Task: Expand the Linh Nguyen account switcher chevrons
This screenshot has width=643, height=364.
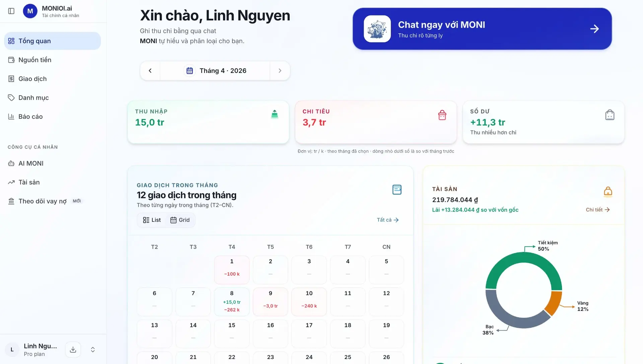Action: tap(93, 350)
